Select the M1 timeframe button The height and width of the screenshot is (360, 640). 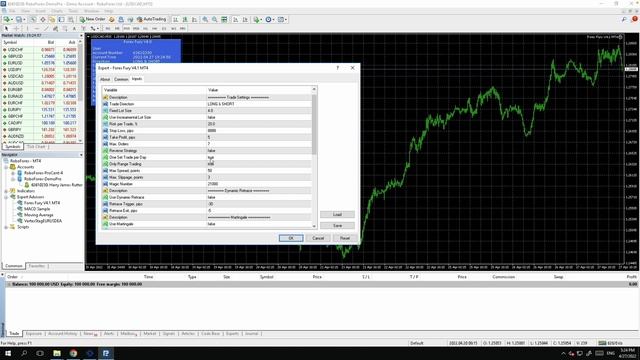click(108, 29)
